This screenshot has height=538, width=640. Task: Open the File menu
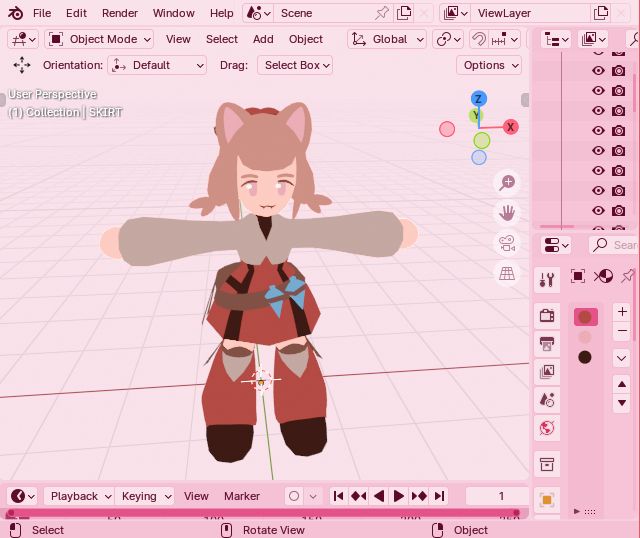tap(42, 13)
